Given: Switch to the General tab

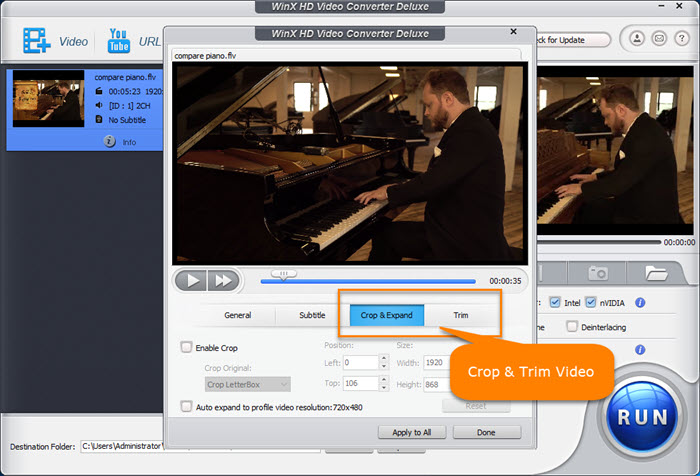Looking at the screenshot, I should click(238, 315).
